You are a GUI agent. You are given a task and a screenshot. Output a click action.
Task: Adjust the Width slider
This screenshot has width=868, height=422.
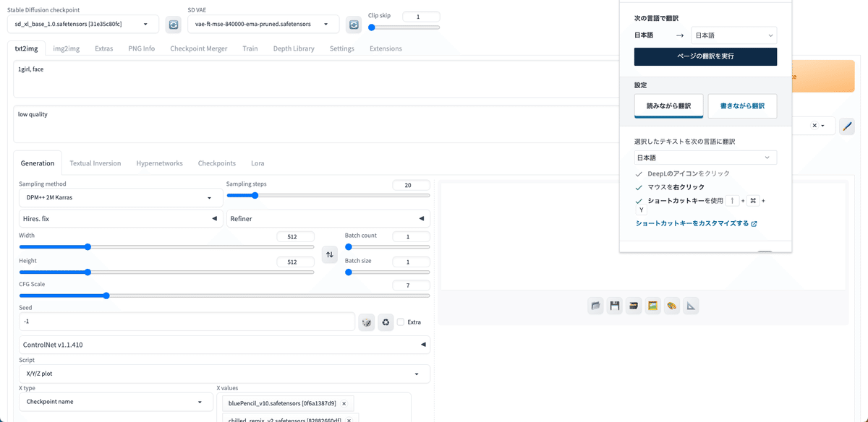(x=166, y=246)
